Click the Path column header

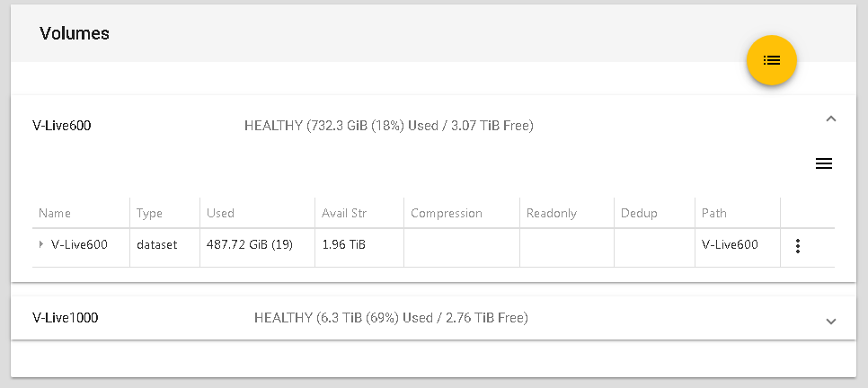[x=714, y=213]
